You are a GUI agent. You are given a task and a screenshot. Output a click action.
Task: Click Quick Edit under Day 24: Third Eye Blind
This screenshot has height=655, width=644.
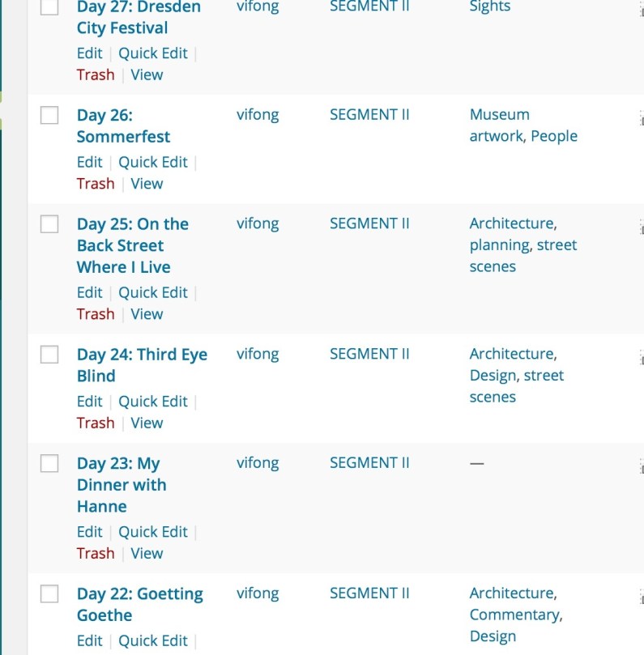(153, 402)
